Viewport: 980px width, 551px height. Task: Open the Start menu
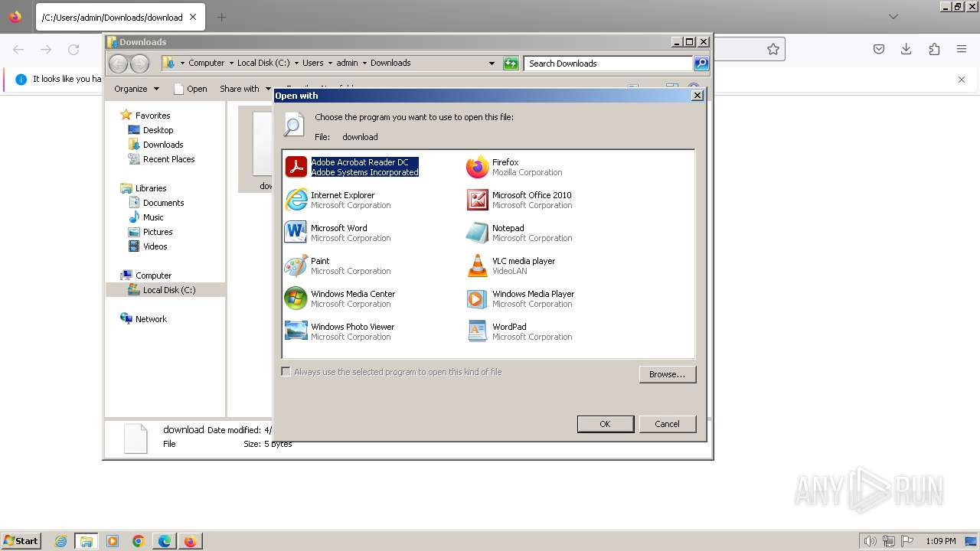(21, 541)
